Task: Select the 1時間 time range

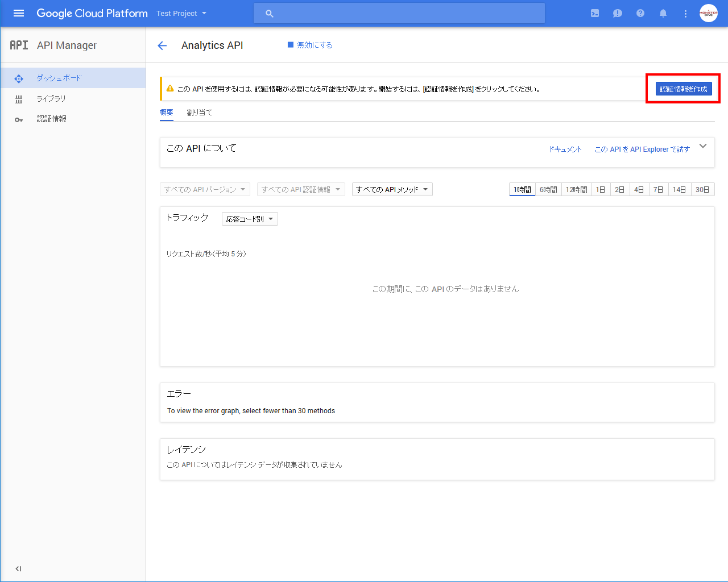Action: [522, 189]
